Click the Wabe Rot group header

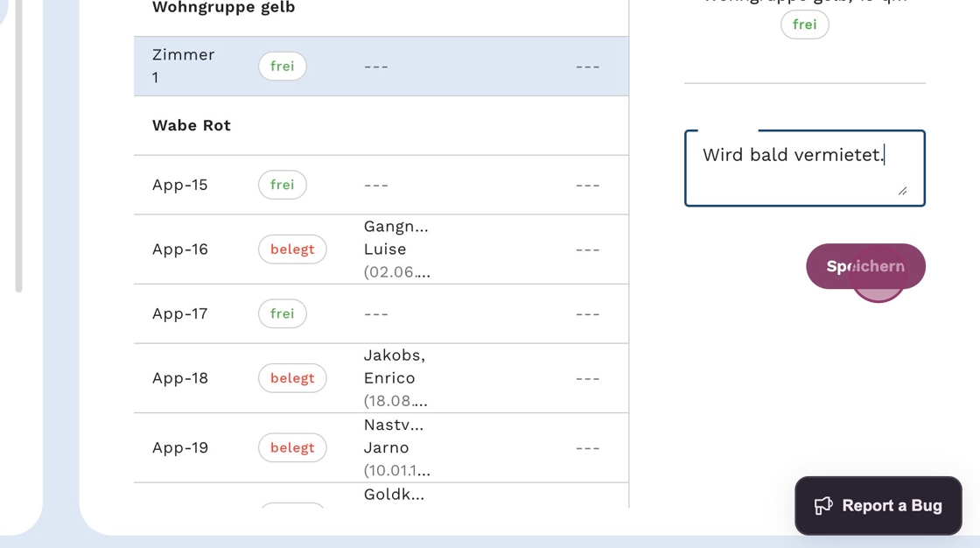(192, 125)
